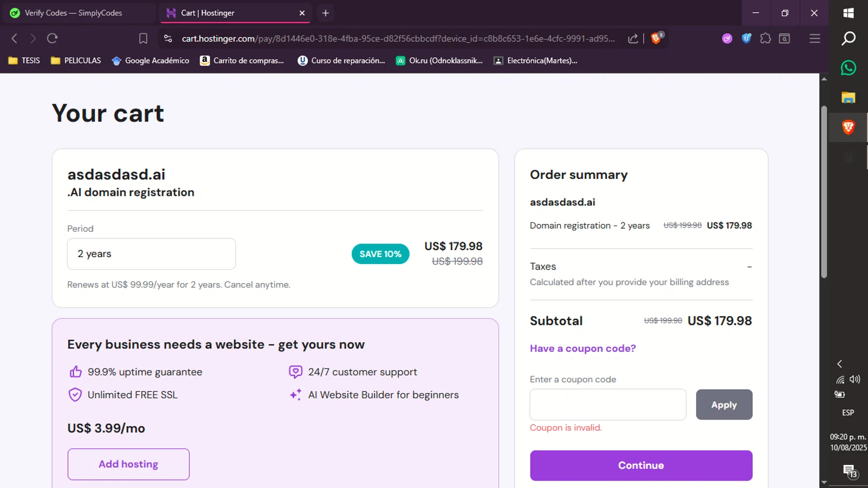
Task: Click the Continue button
Action: tap(641, 465)
